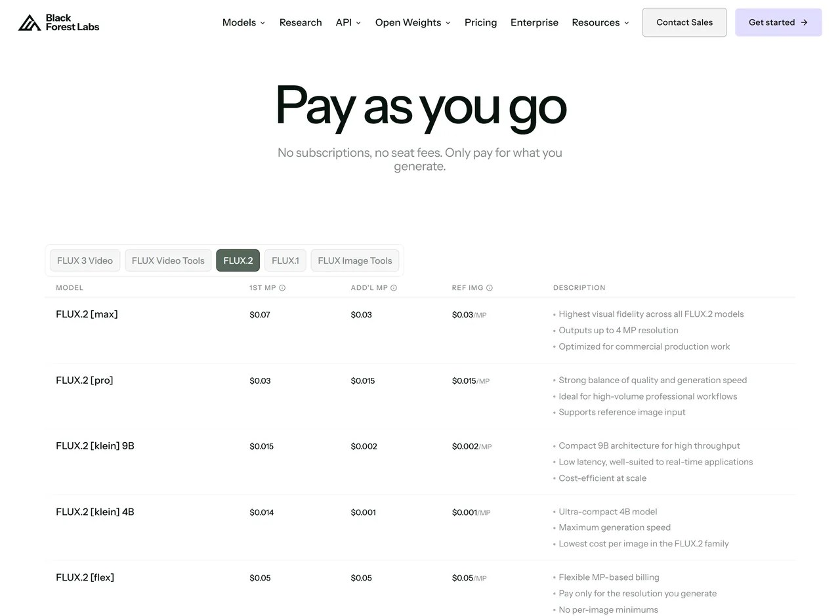Image resolution: width=840 pixels, height=616 pixels.
Task: Click 'Cost-efficient at scale' description text
Action: point(602,478)
